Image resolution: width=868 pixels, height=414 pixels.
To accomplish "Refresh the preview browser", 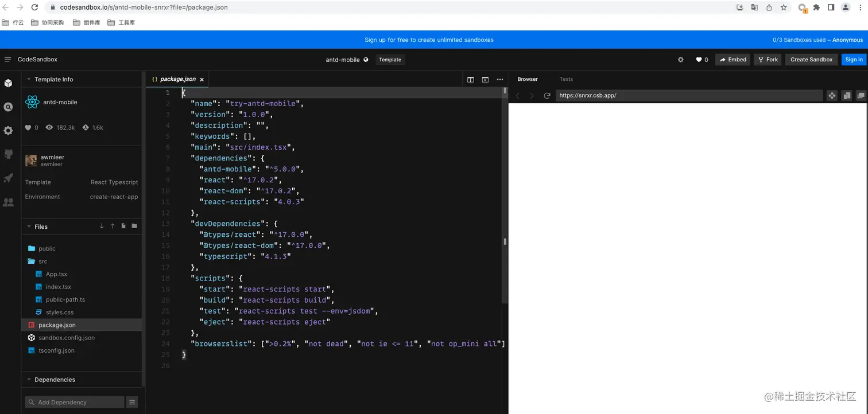I will point(547,96).
